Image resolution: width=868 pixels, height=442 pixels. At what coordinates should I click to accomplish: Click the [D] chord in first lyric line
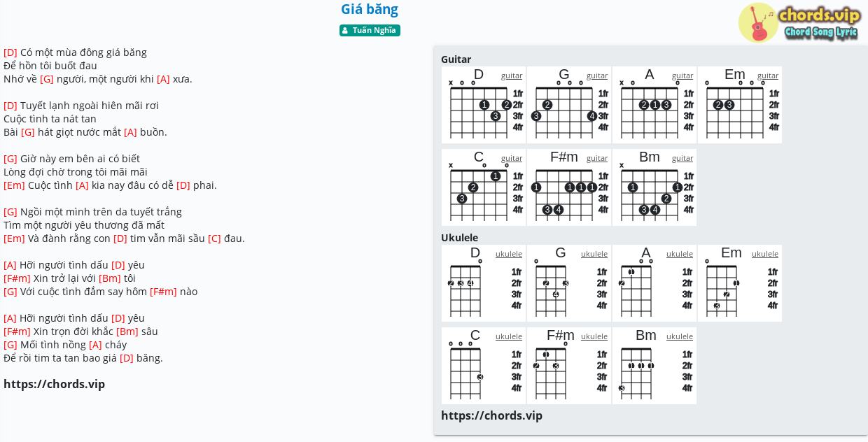click(10, 52)
